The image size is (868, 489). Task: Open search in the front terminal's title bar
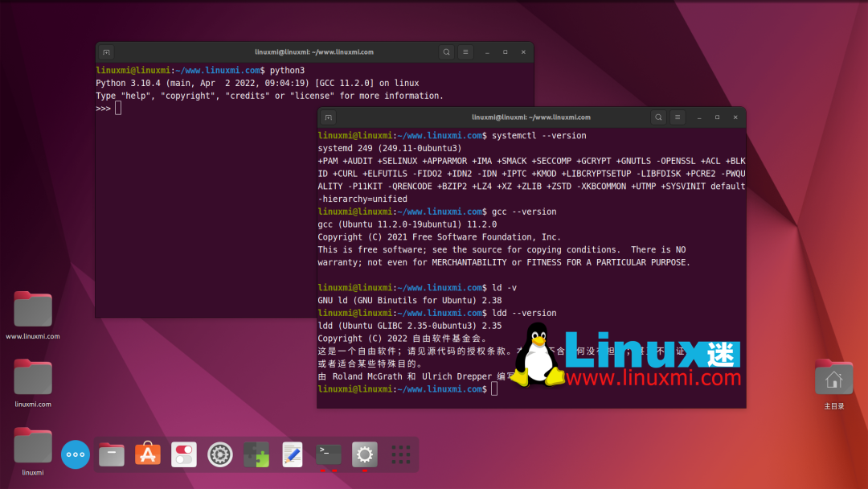(x=658, y=117)
